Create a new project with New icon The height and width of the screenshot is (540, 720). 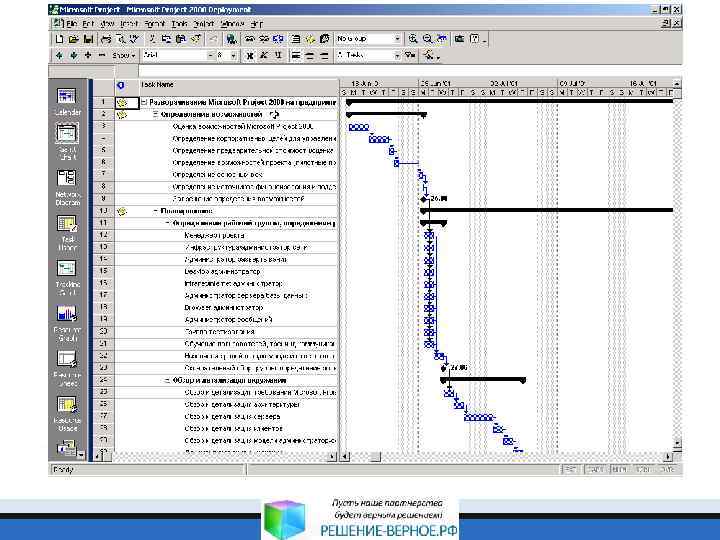(59, 39)
